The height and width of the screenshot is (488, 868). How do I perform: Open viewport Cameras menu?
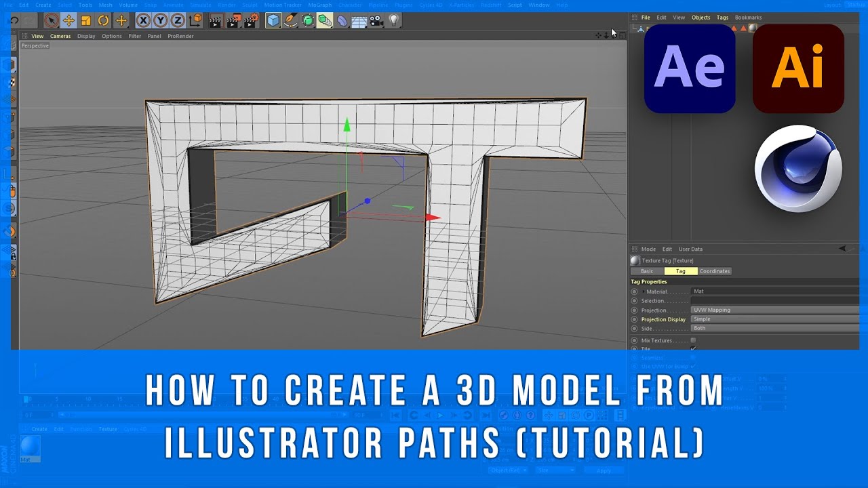pos(60,36)
